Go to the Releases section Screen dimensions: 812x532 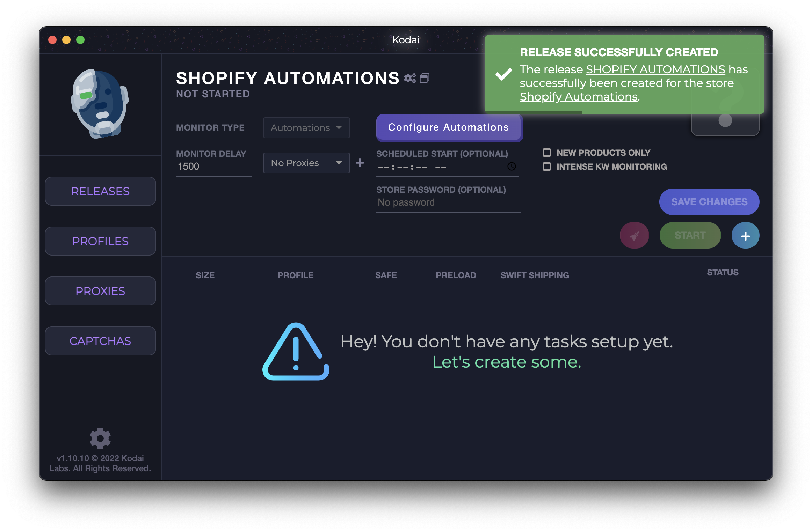pyautogui.click(x=100, y=191)
